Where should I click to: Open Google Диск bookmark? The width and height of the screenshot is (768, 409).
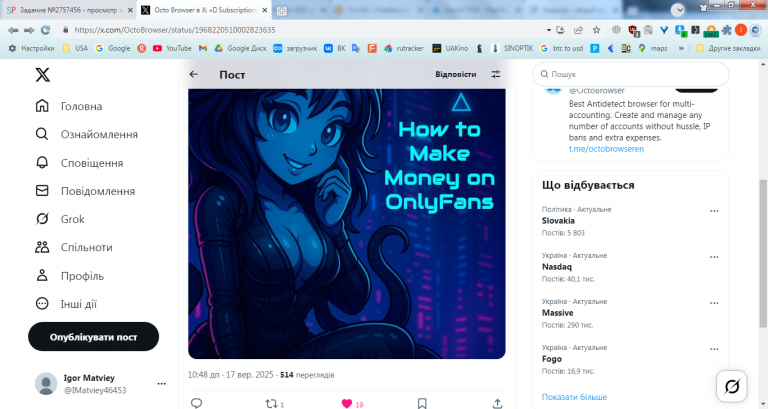click(x=241, y=48)
